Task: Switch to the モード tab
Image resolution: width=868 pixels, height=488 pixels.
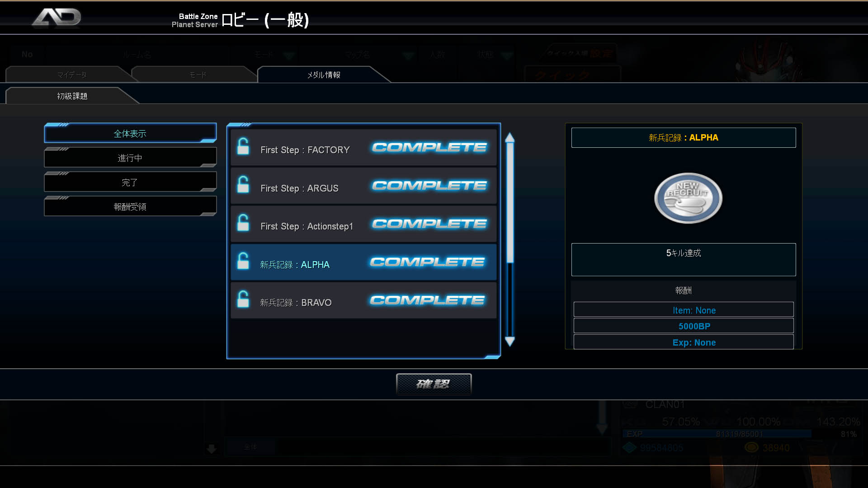Action: click(x=198, y=75)
